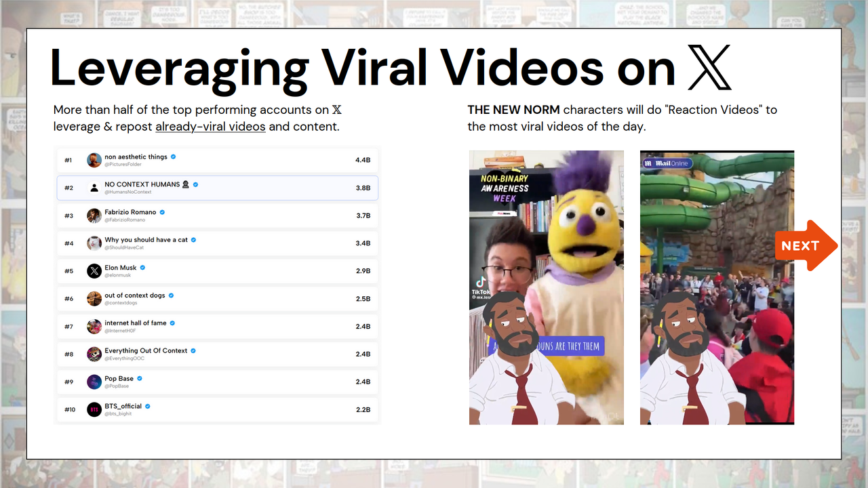Click verified badge next to Why you should have a cat
The image size is (868, 488).
click(193, 240)
